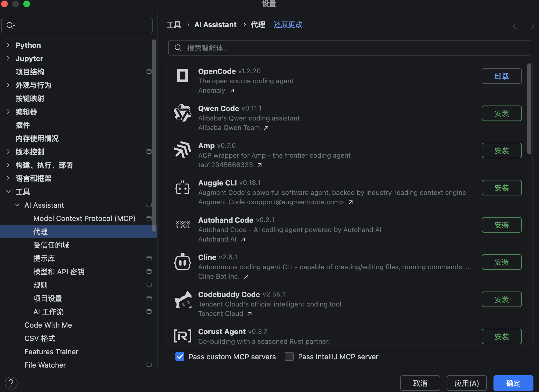The height and width of the screenshot is (392, 539).
Task: Click the 还原更改 link
Action: tap(288, 25)
